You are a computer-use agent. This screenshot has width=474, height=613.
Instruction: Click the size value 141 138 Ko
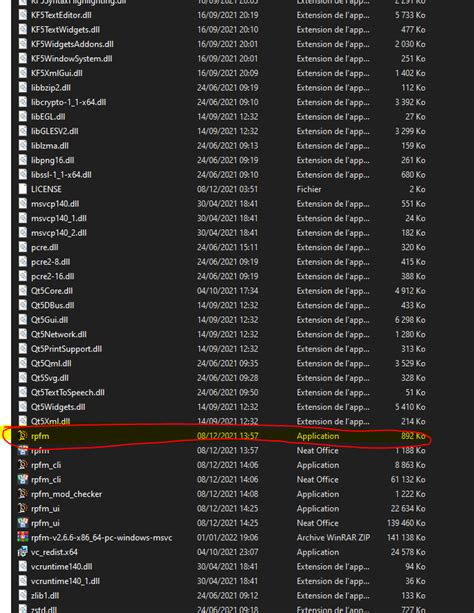406,538
